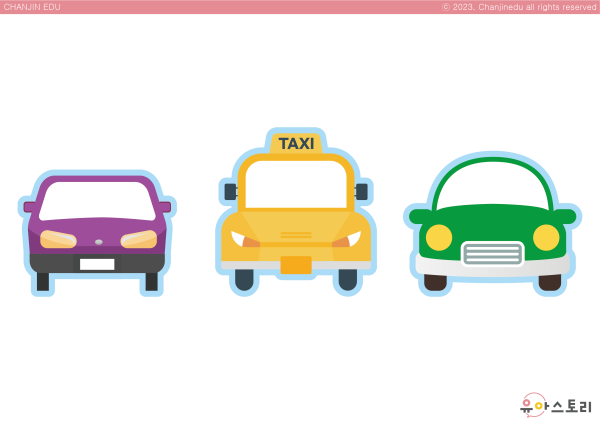Click the 유아스토리 logo

click(555, 405)
